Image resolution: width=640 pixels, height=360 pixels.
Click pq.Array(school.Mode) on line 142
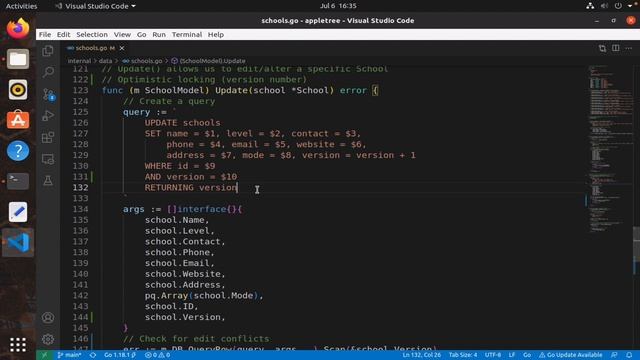click(202, 296)
